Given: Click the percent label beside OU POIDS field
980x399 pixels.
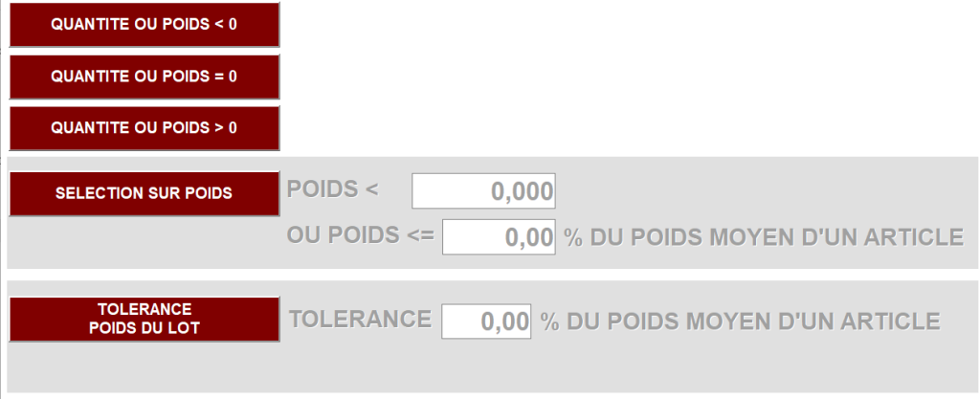Looking at the screenshot, I should tap(763, 237).
